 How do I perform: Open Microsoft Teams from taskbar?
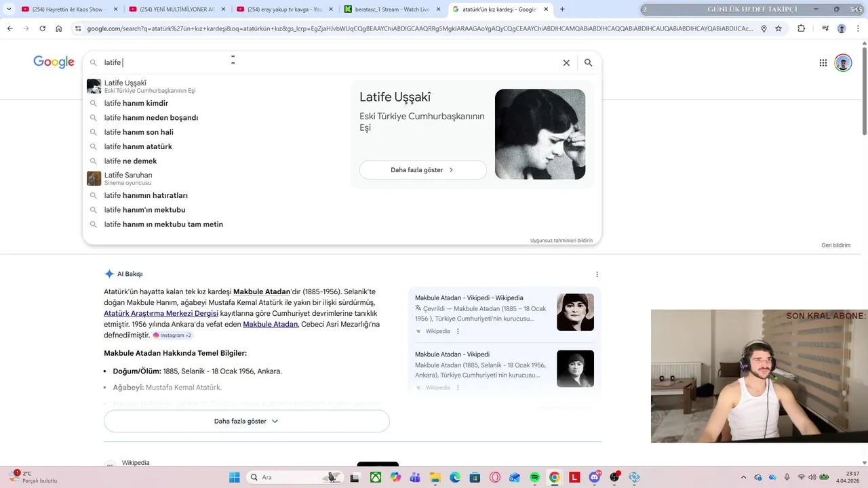coord(415,477)
